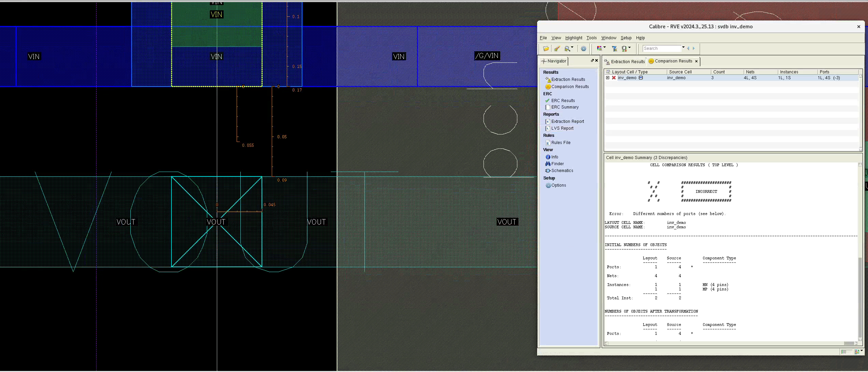
Task: Select ERC Summary in the Navigator
Action: [565, 107]
